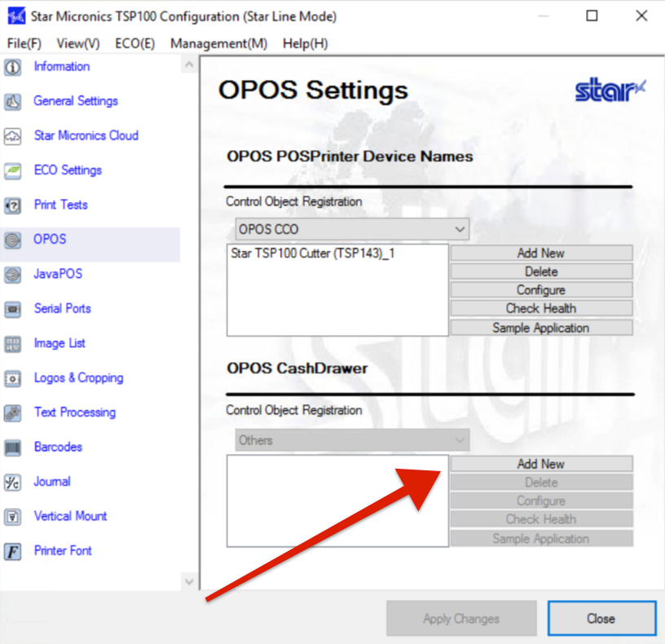The width and height of the screenshot is (665, 644).
Task: Go to Text Processing
Action: [x=75, y=412]
